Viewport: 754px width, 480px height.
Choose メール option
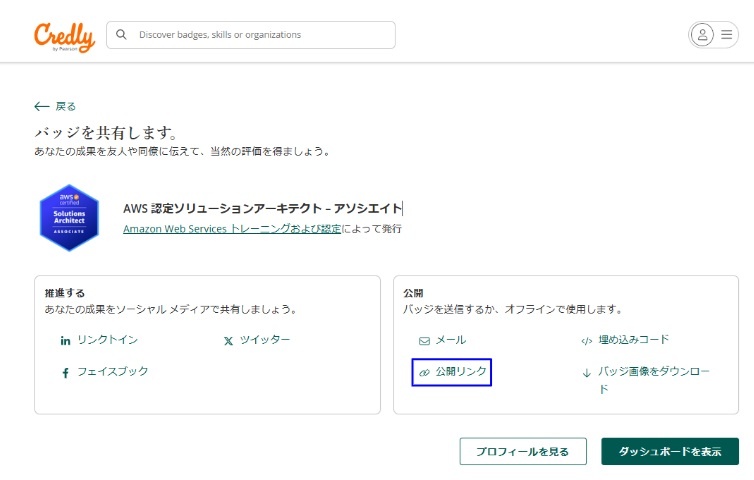pos(451,340)
